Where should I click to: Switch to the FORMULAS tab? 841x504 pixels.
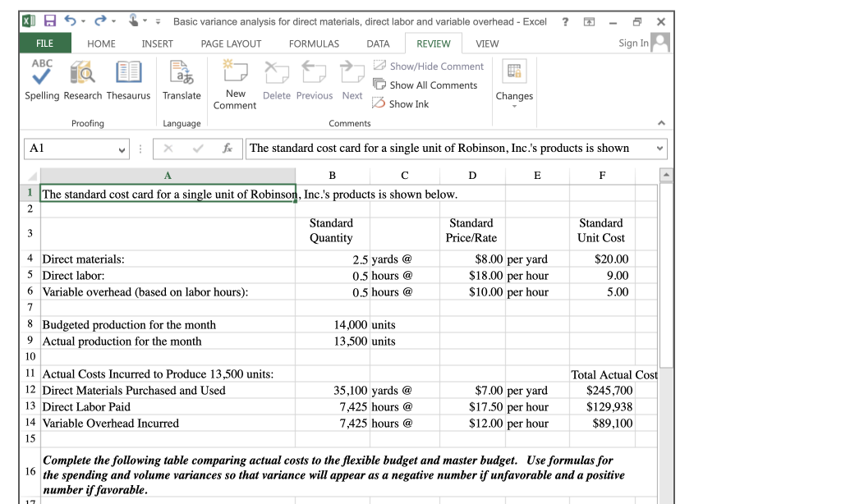coord(314,44)
